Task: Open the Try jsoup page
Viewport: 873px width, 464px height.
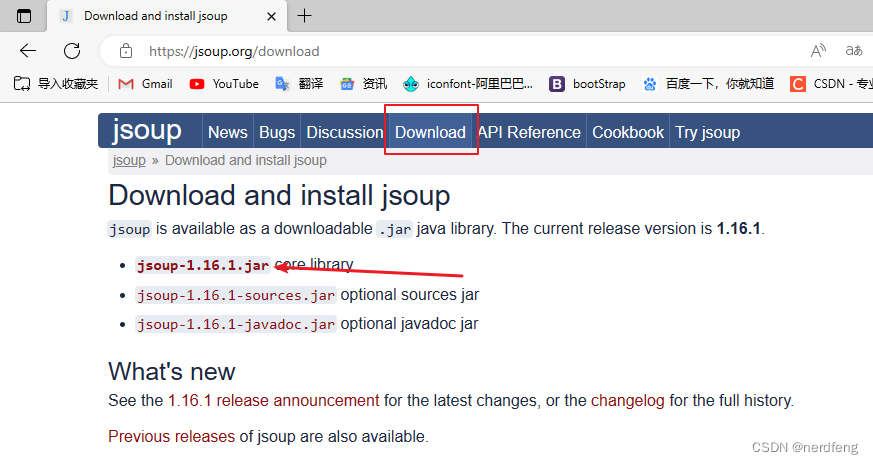Action: pos(708,133)
